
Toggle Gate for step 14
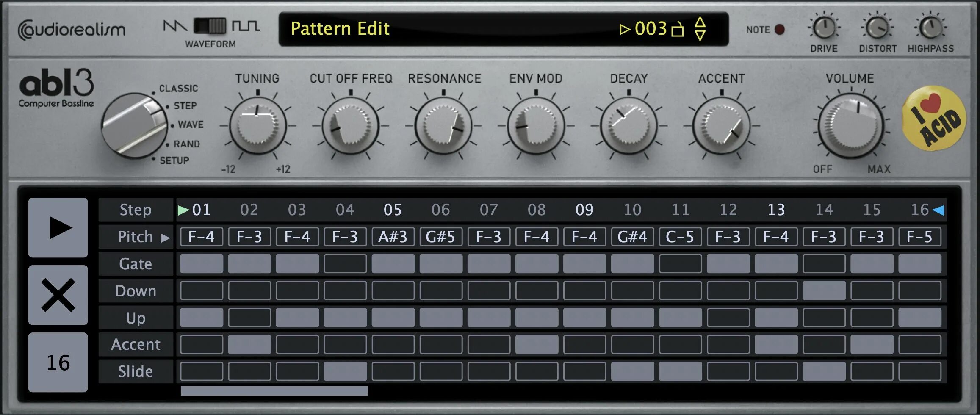(824, 264)
